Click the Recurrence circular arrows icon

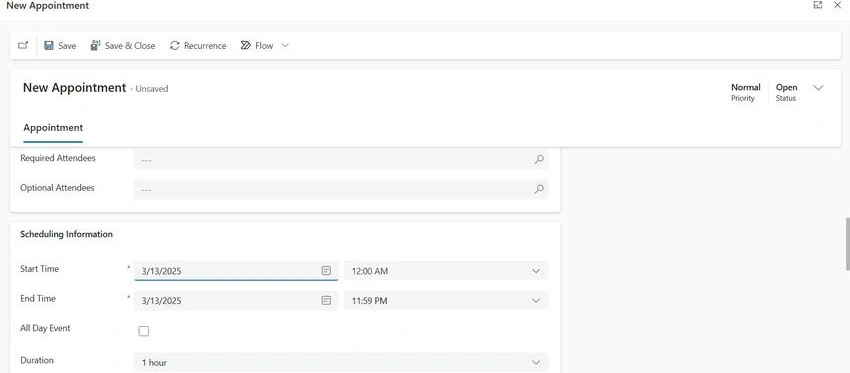(175, 46)
